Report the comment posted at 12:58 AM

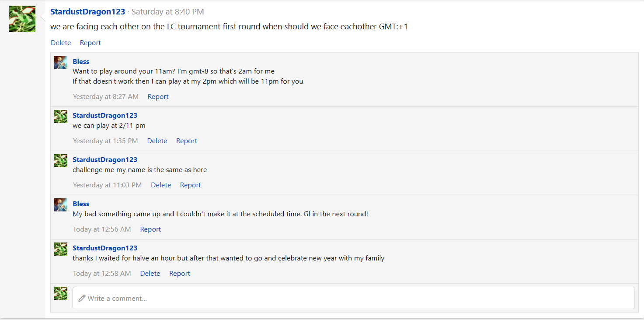click(x=179, y=274)
